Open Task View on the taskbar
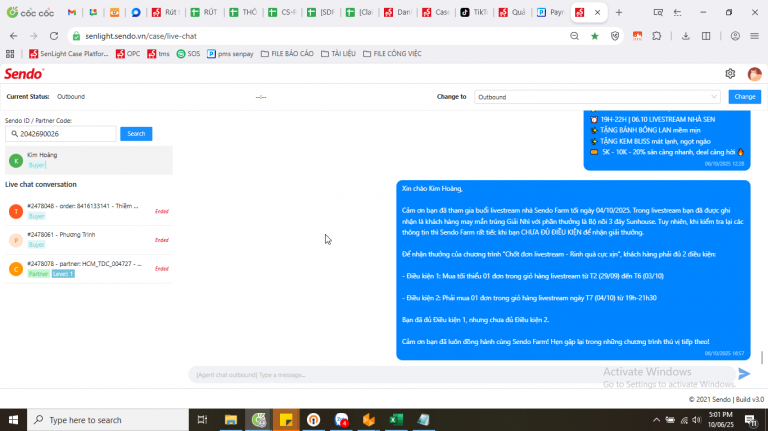This screenshot has width=768, height=431. (202, 420)
